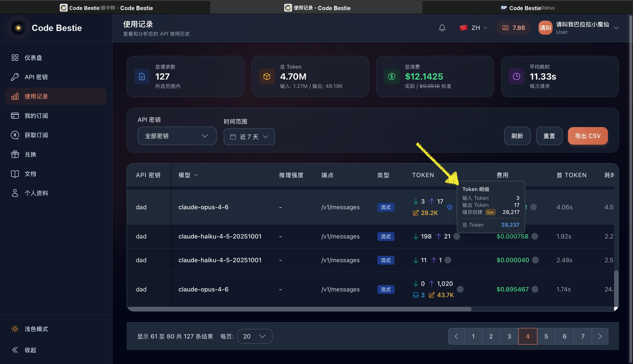
Task: Click cost info icon next to $0.000040
Action: coord(535,260)
